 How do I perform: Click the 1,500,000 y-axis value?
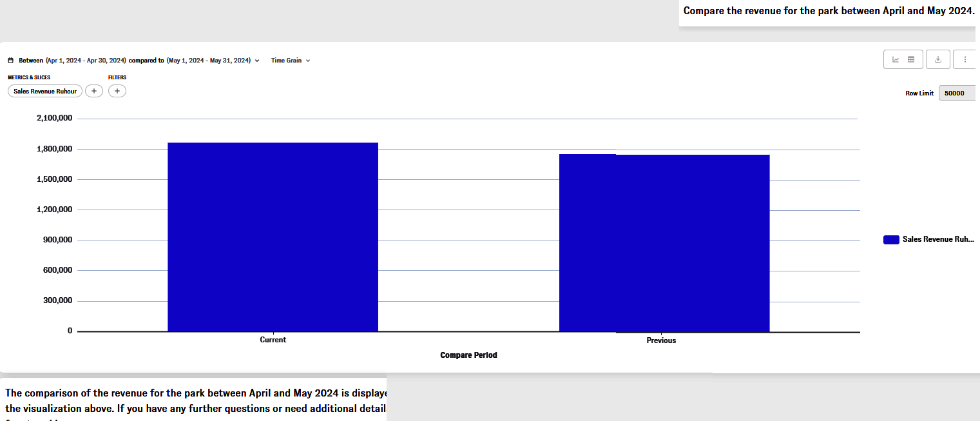55,179
